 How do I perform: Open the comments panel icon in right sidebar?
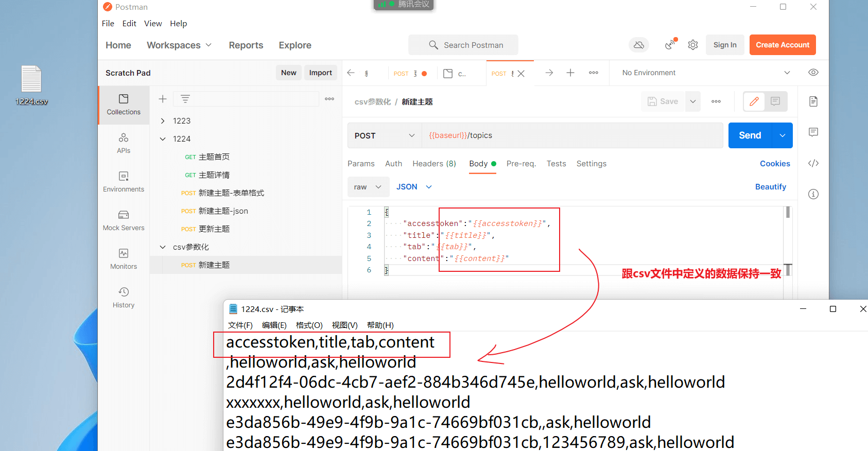click(x=813, y=132)
